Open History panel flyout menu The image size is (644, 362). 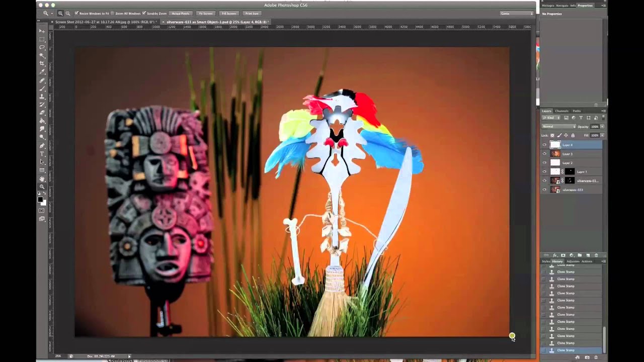click(604, 261)
